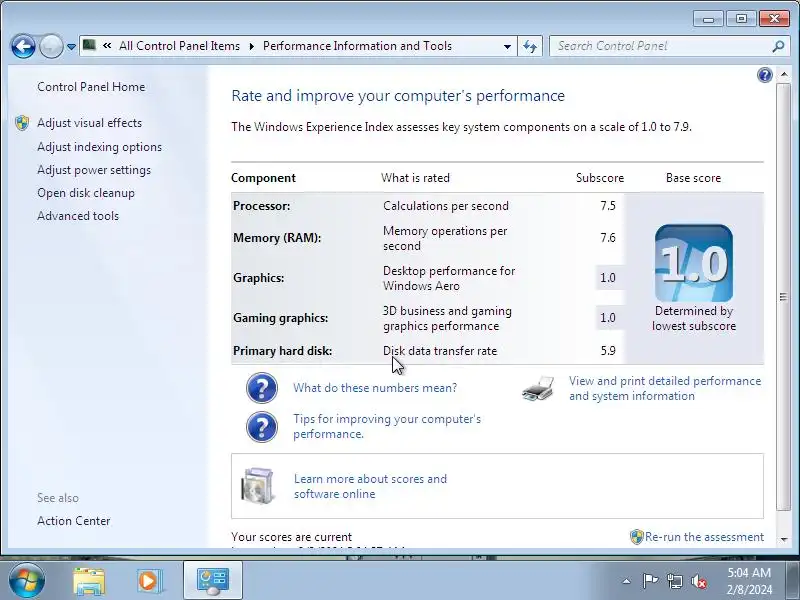Viewport: 800px width, 600px height.
Task: Launch Windows Media Player from taskbar
Action: (x=149, y=581)
